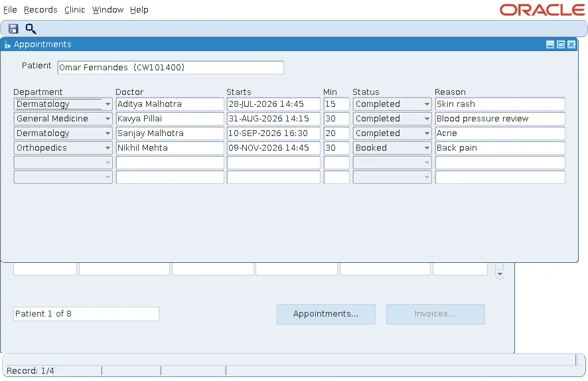Expand the General Medicine department dropdown
Image resolution: width=588 pixels, height=381 pixels.
coord(108,119)
